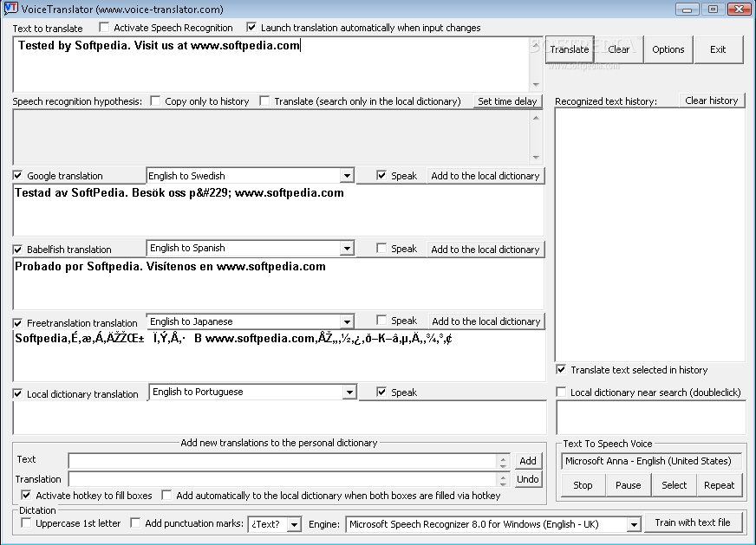
Task: Click the Text field of personal dictionary
Action: (283, 461)
